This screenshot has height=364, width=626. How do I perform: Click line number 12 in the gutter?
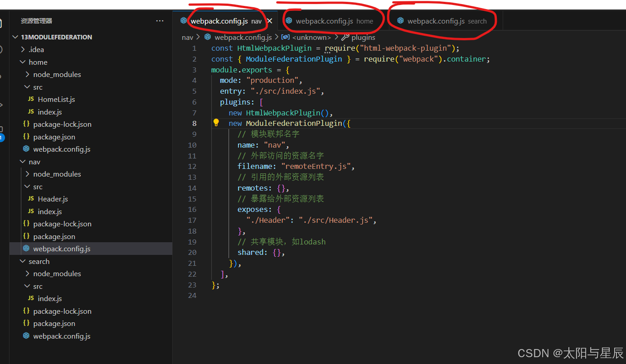coord(192,166)
